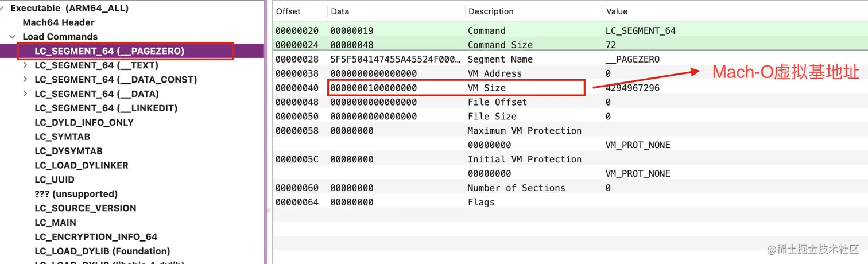Click the __PAGEZERO value cell
The width and height of the screenshot is (868, 264).
coord(633,59)
